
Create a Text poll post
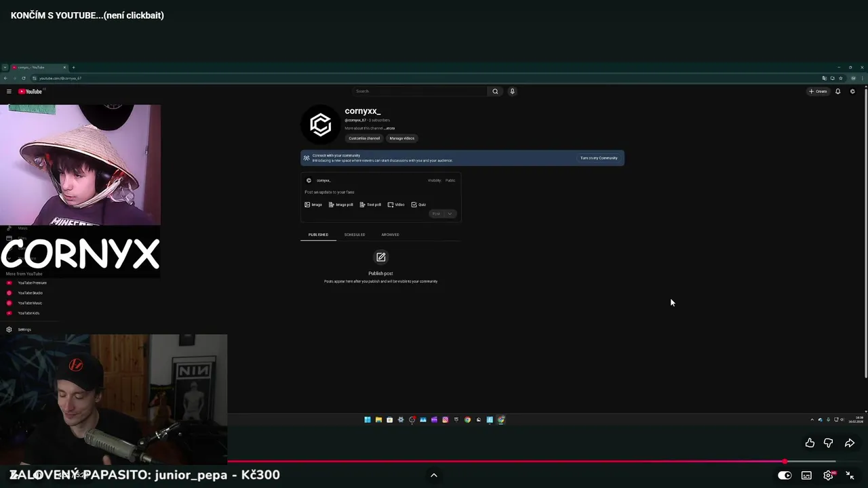coord(370,205)
